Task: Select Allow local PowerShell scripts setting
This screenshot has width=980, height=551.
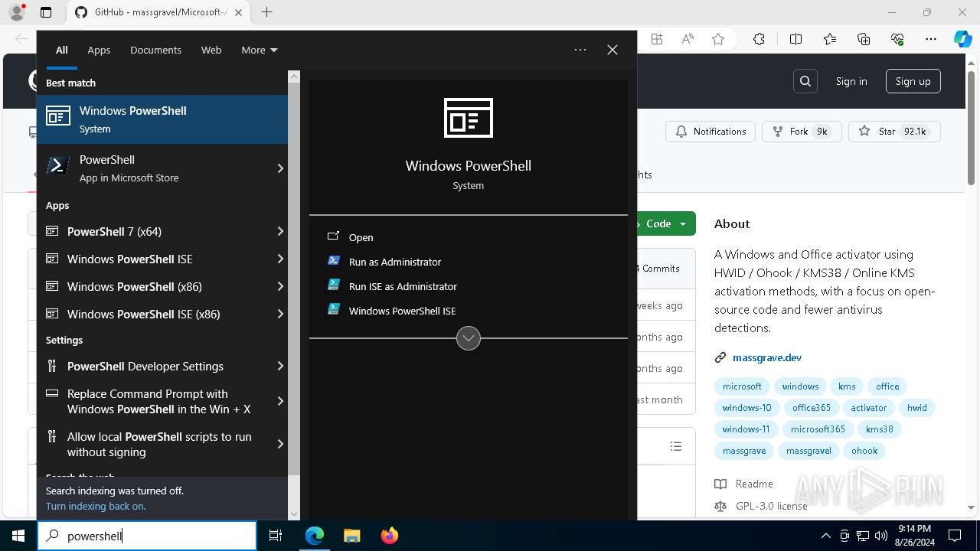Action: (153, 444)
